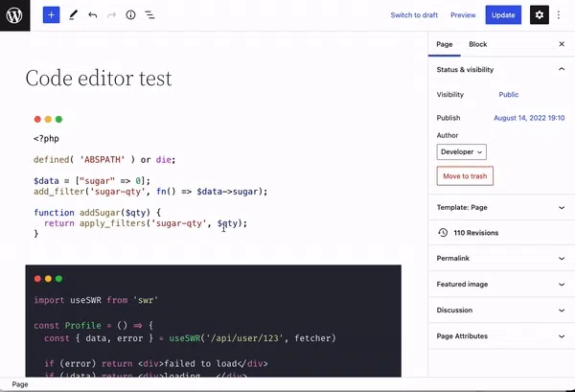Open document Details info icon
Screen dimensions: 575x392
(x=130, y=15)
